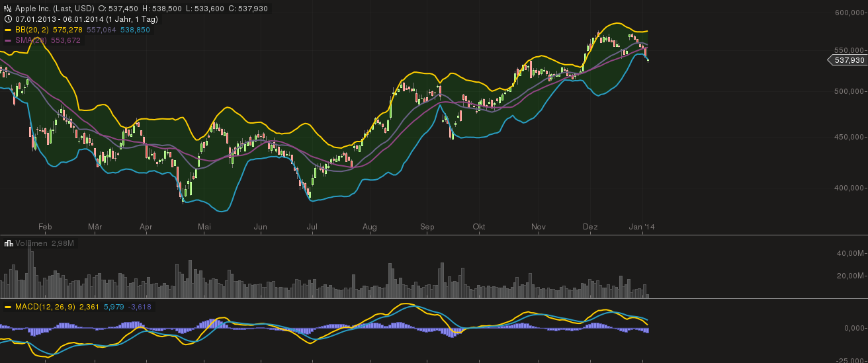
Task: Click the yellow MACD(12, 26, 9) color marker
Action: [x=8, y=307]
